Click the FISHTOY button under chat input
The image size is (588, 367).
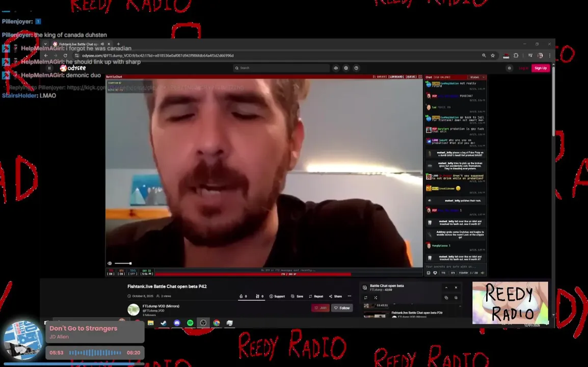click(x=464, y=273)
